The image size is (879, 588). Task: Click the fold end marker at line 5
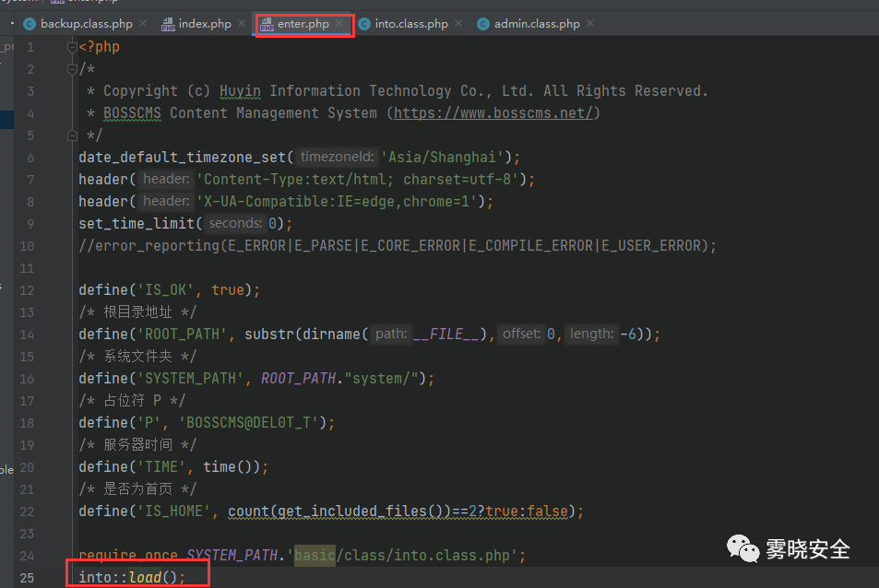72,135
